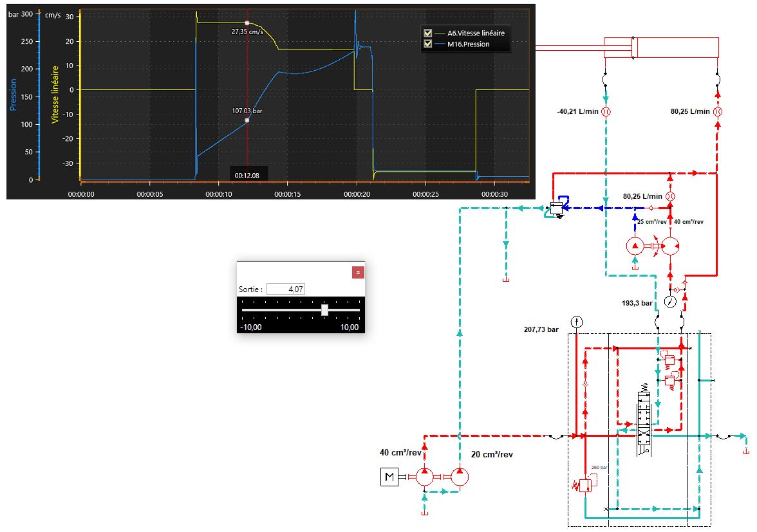
Task: Click the tank symbol at right outlet
Action: click(746, 451)
